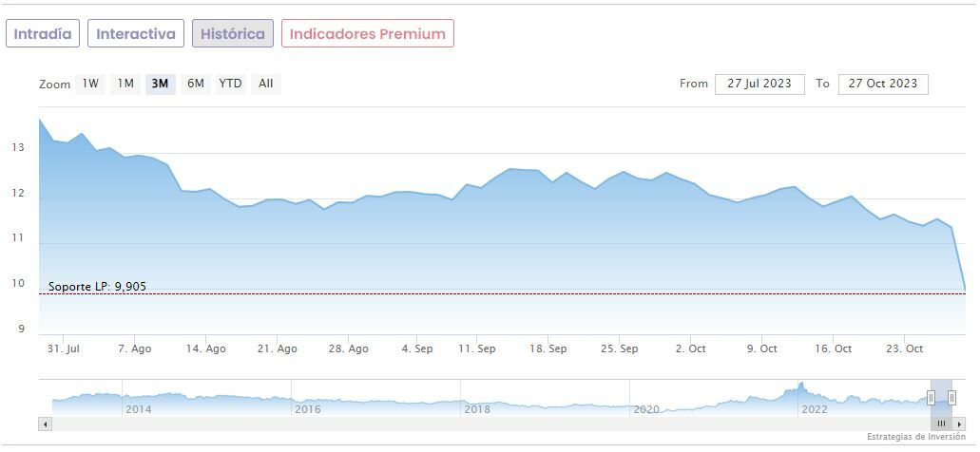The height and width of the screenshot is (452, 980).
Task: Choose the 3M zoom range
Action: click(160, 84)
